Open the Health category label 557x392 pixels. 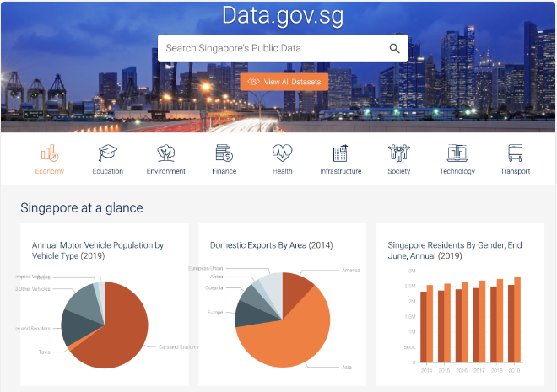click(x=283, y=171)
